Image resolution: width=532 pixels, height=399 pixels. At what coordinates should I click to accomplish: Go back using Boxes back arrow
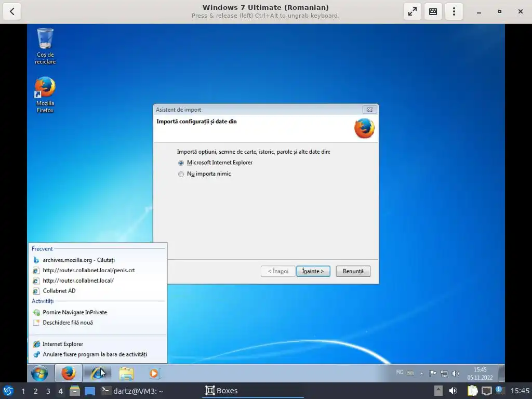click(x=12, y=11)
